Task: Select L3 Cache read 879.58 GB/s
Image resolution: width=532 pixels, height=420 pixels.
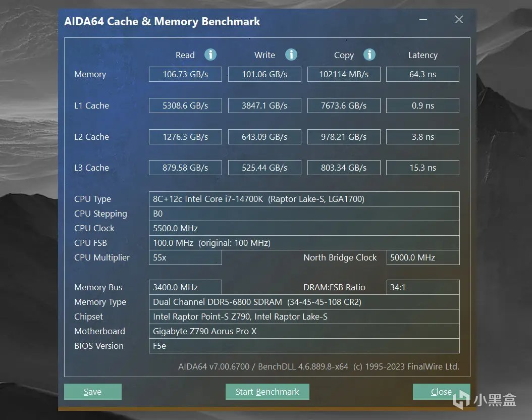Action: pos(185,168)
